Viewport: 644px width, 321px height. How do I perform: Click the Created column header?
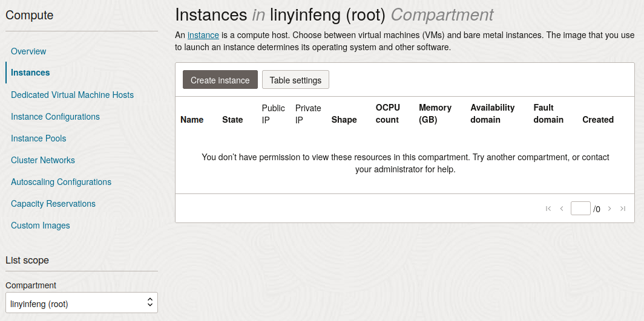coord(598,120)
